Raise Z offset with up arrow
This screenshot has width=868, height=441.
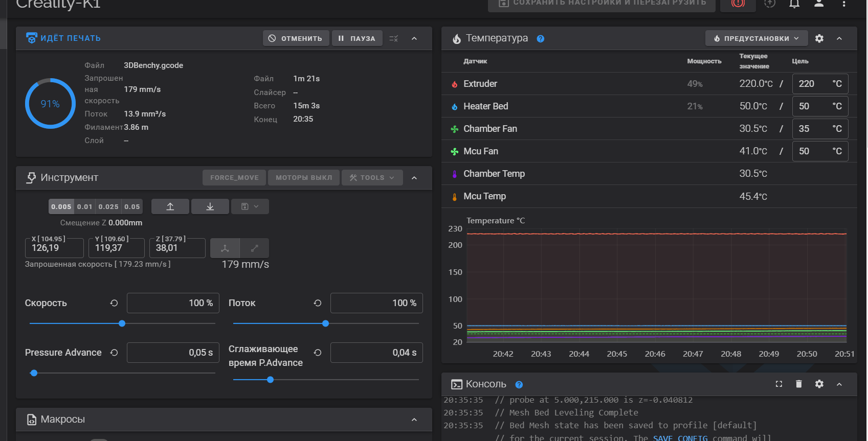pos(170,206)
